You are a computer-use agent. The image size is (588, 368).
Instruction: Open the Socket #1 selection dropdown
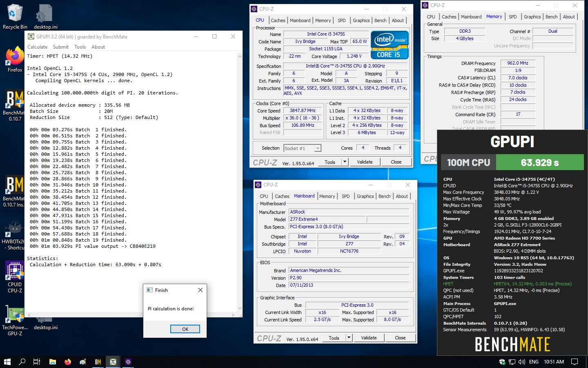[303, 148]
